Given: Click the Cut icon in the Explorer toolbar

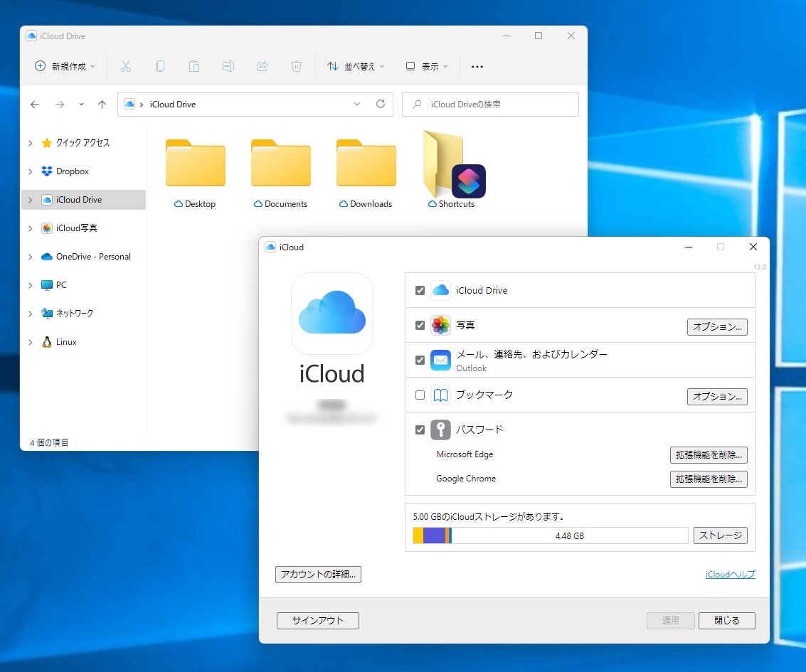Looking at the screenshot, I should click(126, 66).
